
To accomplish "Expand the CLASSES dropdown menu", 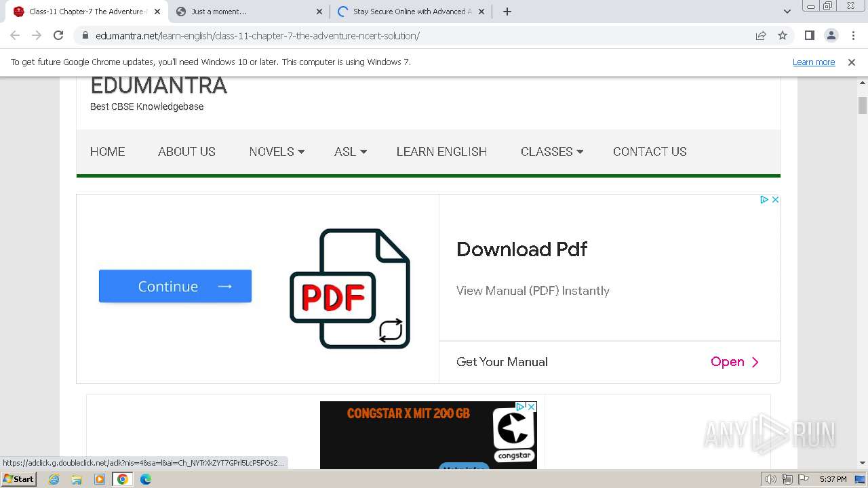I will click(x=552, y=152).
